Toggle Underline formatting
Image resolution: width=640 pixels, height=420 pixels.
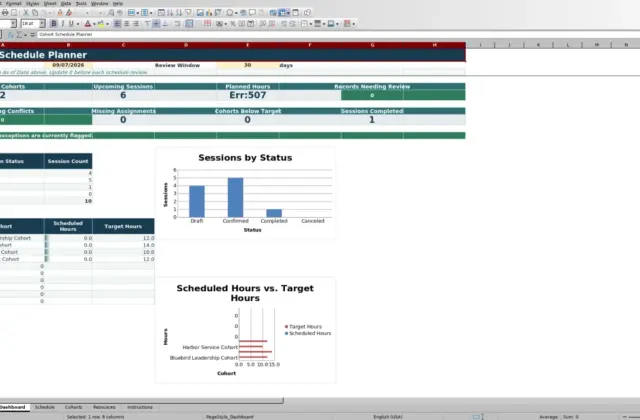(x=71, y=24)
